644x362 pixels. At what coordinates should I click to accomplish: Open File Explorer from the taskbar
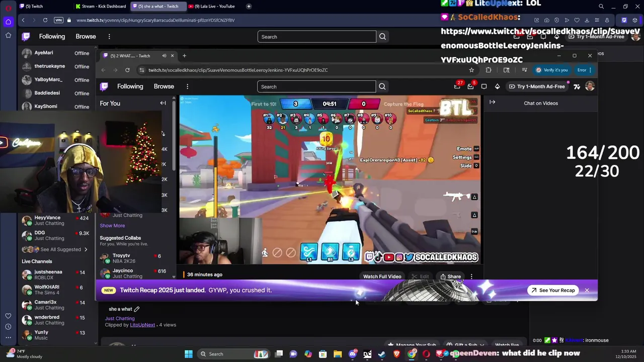pyautogui.click(x=338, y=354)
